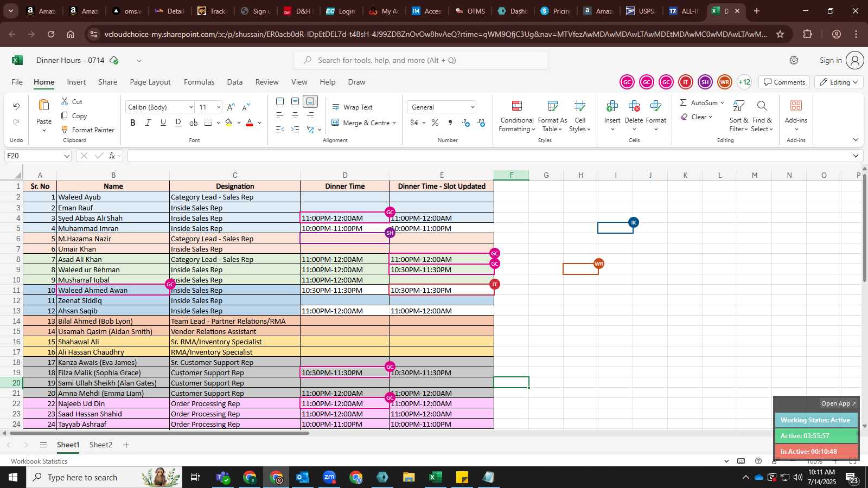Open Outlook from the taskbar
Image resolution: width=868 pixels, height=488 pixels.
(303, 477)
